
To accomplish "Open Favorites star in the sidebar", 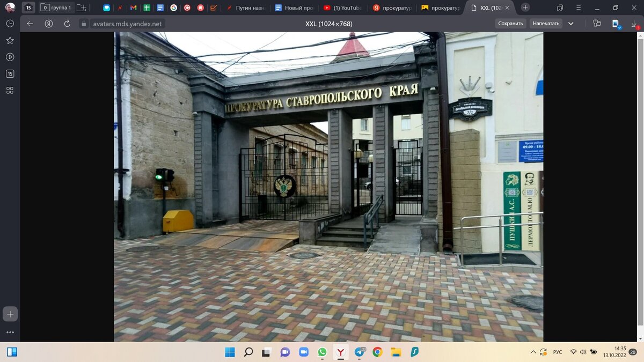I will (x=10, y=40).
